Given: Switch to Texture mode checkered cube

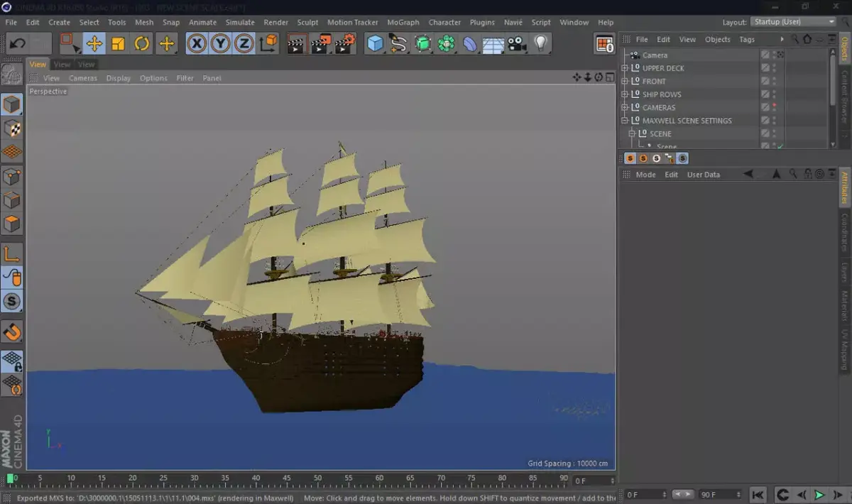Looking at the screenshot, I should point(11,128).
